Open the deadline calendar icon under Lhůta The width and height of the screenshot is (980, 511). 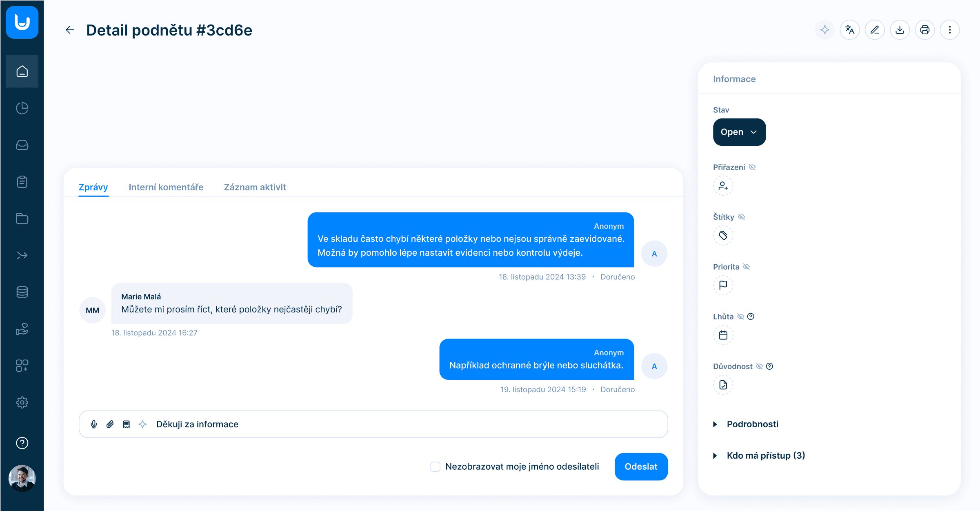click(x=723, y=335)
